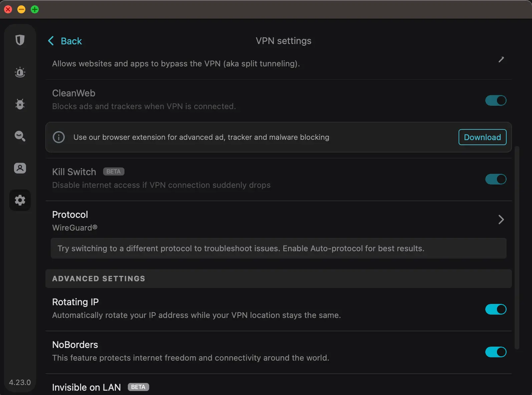Expand the Protocol chevron
This screenshot has height=395, width=532.
tap(501, 220)
